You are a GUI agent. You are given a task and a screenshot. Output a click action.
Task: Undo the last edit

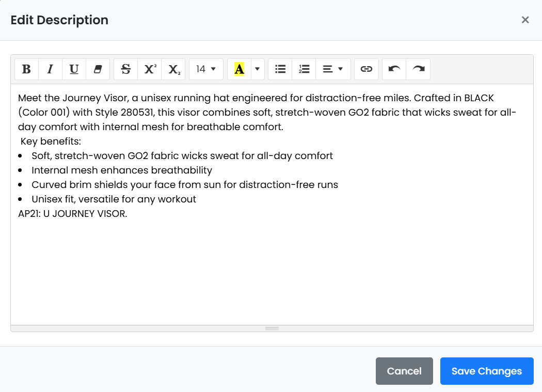(x=394, y=69)
